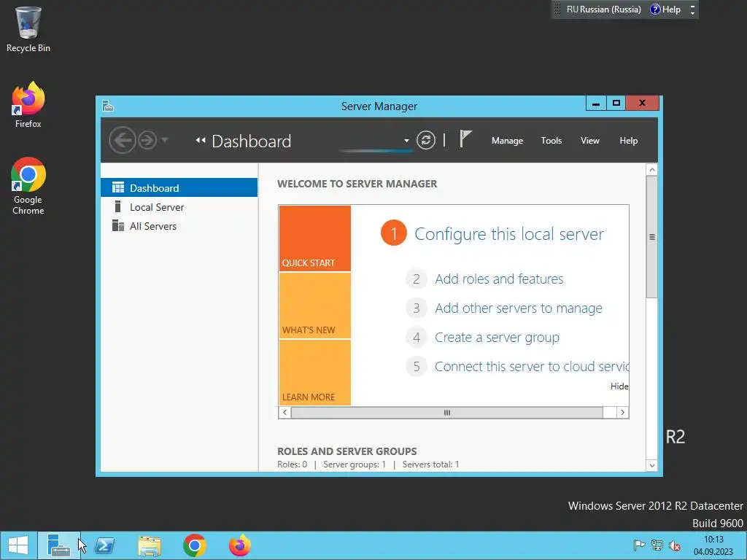Click the welcome tile left scroll arrow

(285, 413)
